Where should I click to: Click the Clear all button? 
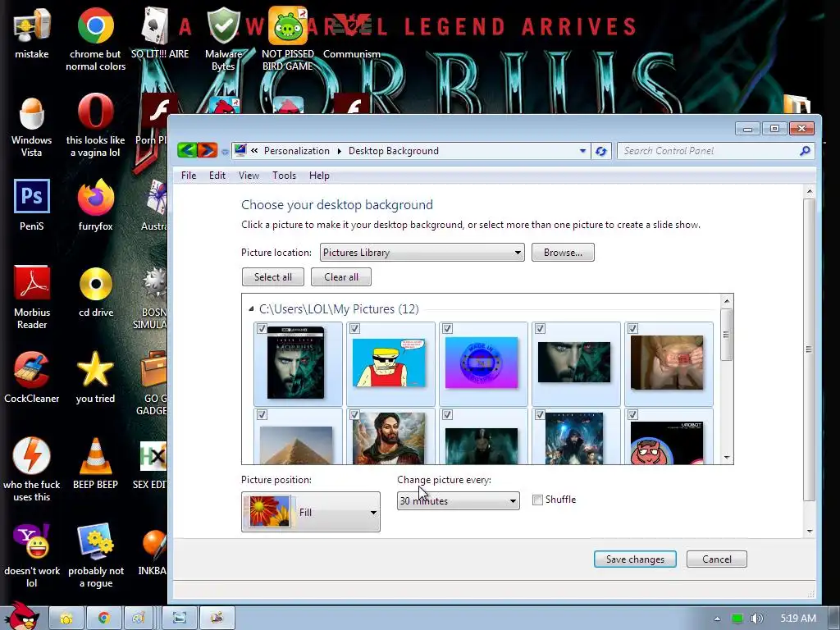click(340, 277)
